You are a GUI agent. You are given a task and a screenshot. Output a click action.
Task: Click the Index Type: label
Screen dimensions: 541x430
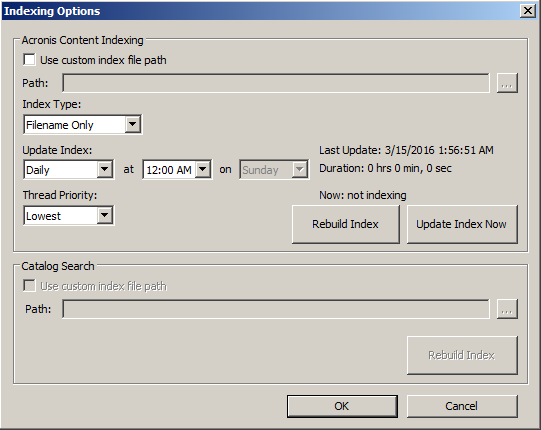(52, 104)
